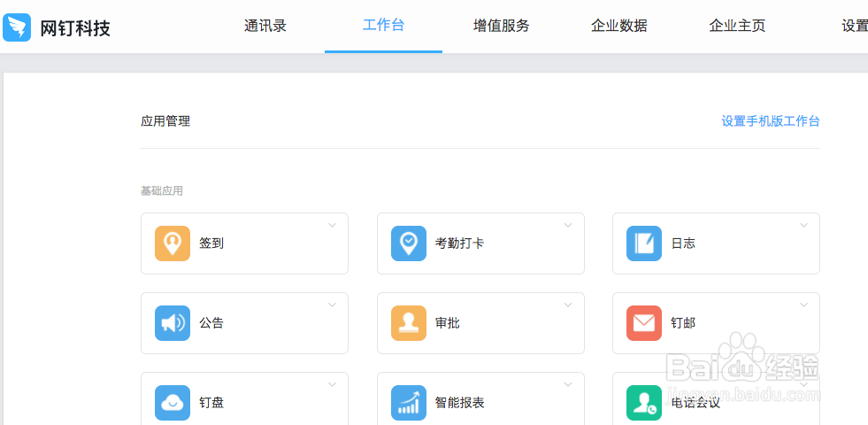This screenshot has height=425, width=868.
Task: Open the 日志 notebook icon
Action: (x=644, y=243)
